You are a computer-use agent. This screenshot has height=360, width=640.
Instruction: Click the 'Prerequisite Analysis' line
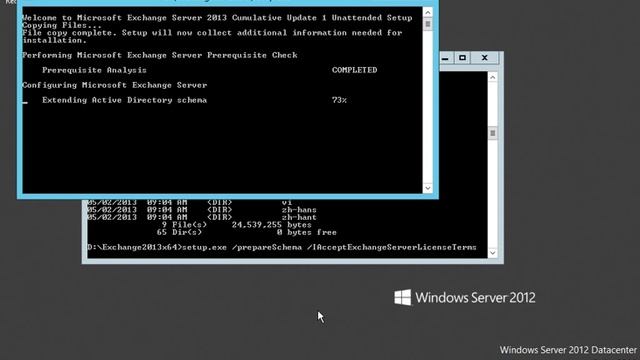[x=94, y=70]
